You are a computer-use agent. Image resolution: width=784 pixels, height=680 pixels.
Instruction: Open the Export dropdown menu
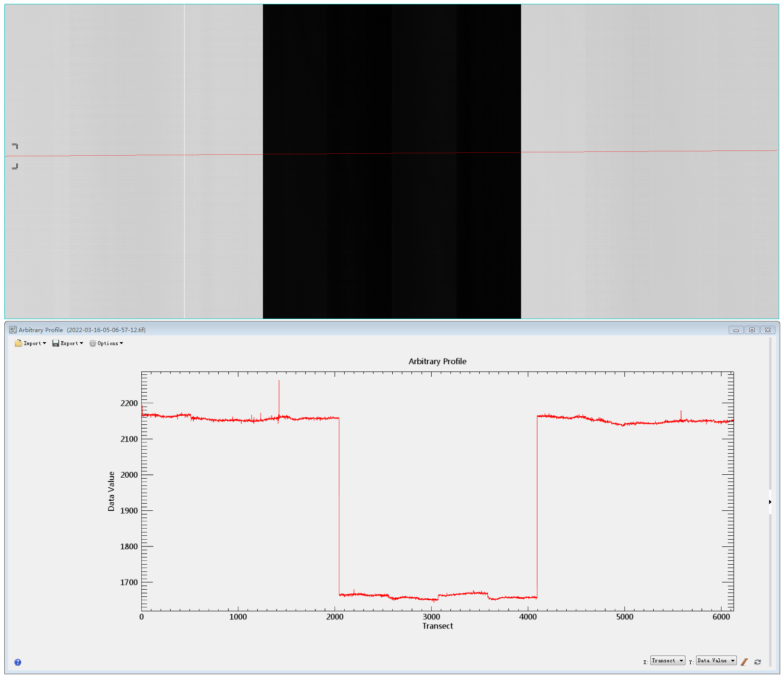68,343
